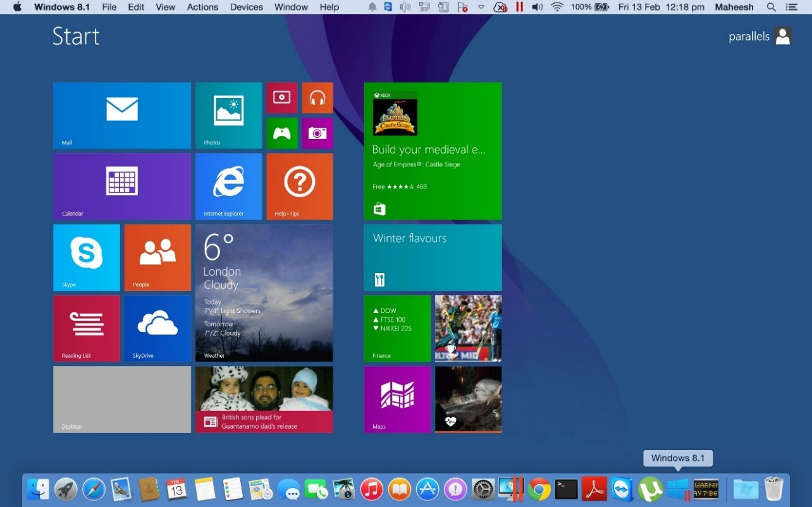Launch Safari from the Dock
This screenshot has width=812, height=507.
pyautogui.click(x=94, y=489)
